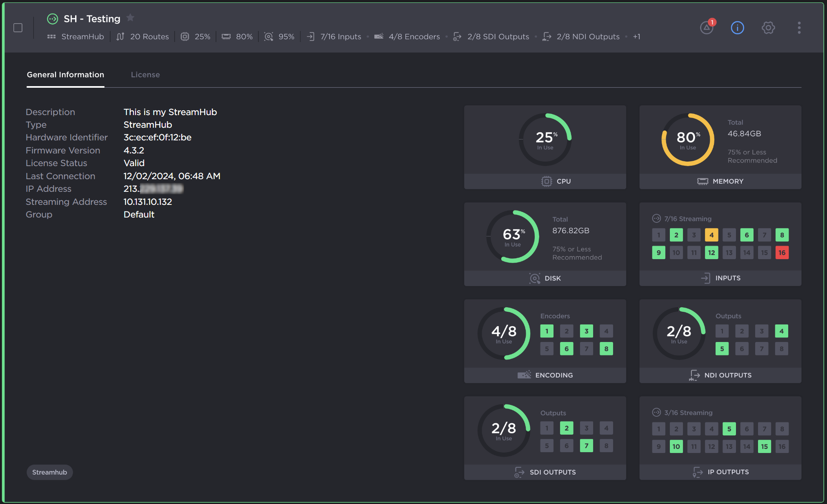Click the Disk panel icon
Image resolution: width=827 pixels, height=504 pixels.
point(535,278)
